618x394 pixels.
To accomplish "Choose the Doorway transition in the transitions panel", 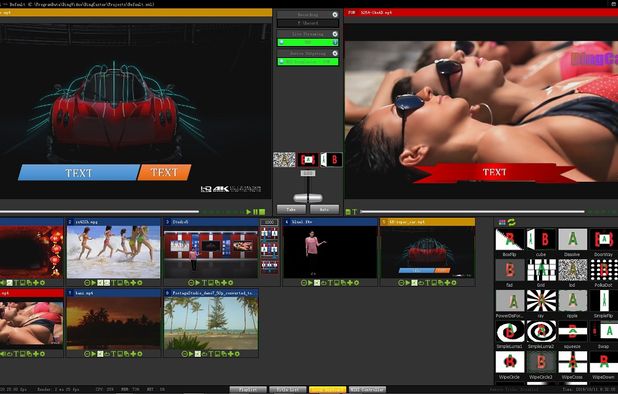I will tap(604, 239).
